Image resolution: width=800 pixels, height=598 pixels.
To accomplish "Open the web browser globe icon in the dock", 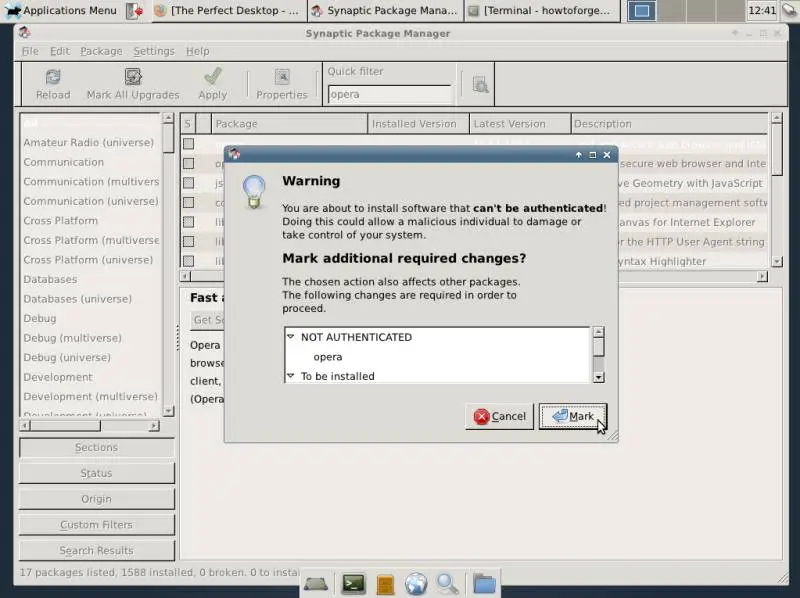I will click(x=416, y=584).
